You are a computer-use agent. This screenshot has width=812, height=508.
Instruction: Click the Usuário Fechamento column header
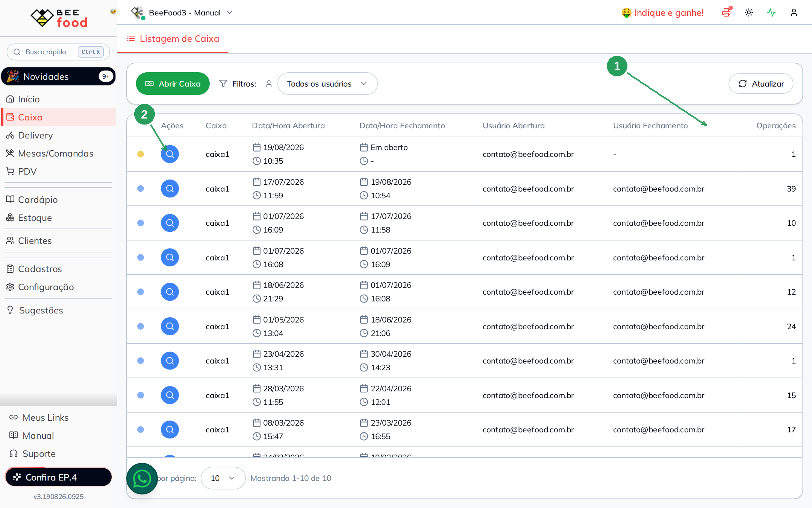[650, 125]
